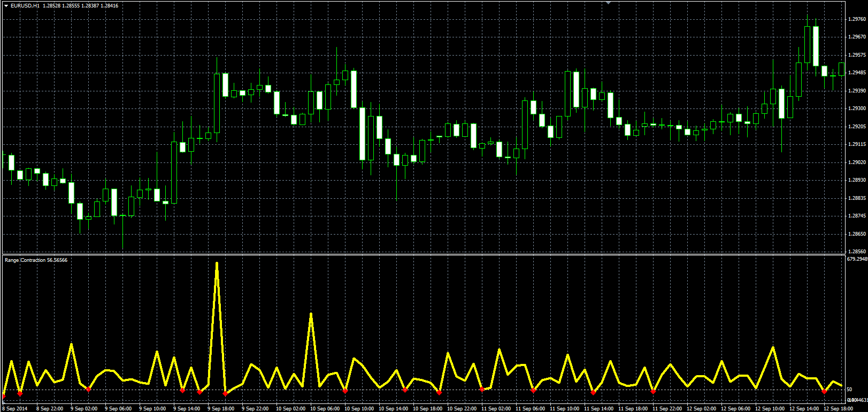Image resolution: width=868 pixels, height=412 pixels.
Task: Click price level 1.28835 on the axis
Action: coord(857,198)
